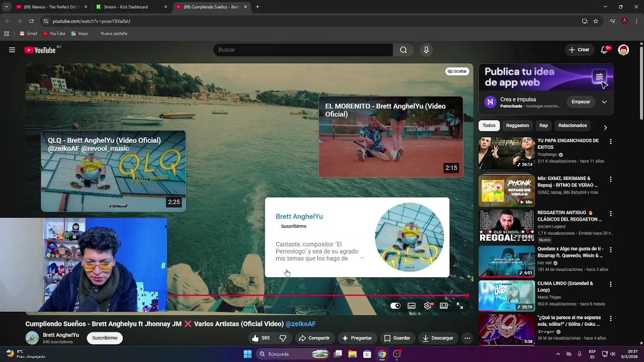644x362 pixels.
Task: Select the Rap filter chip
Action: click(x=543, y=126)
